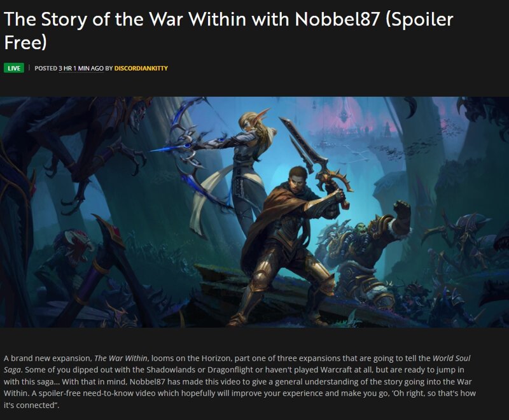Click the word 'POSTED' in the byline
Viewport: 509px width, 420px height.
click(x=46, y=68)
